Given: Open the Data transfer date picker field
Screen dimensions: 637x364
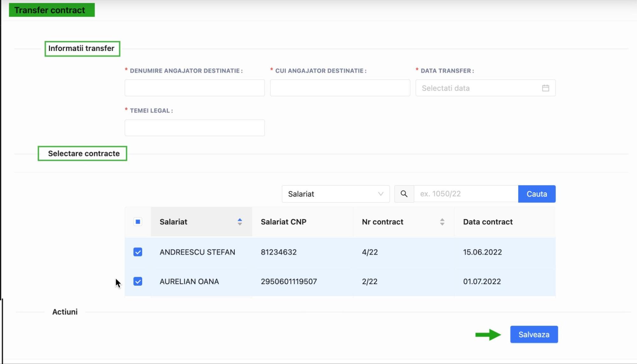Looking at the screenshot, I should click(485, 88).
